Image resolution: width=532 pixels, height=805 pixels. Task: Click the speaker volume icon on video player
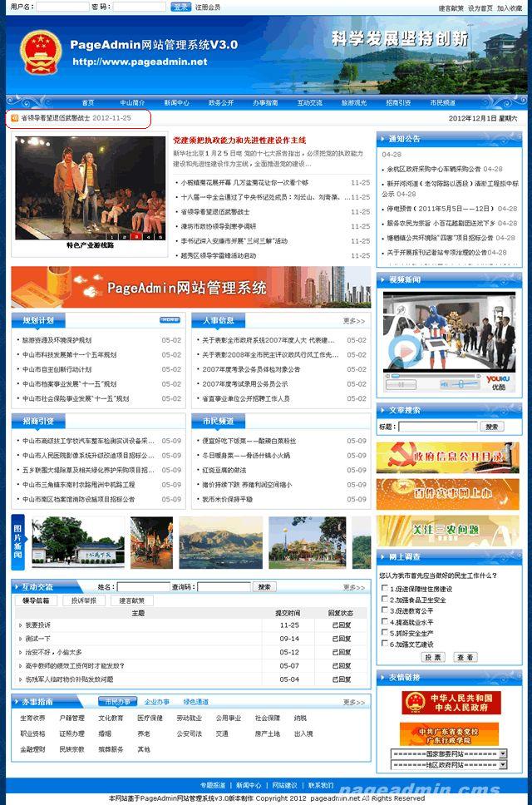[445, 385]
